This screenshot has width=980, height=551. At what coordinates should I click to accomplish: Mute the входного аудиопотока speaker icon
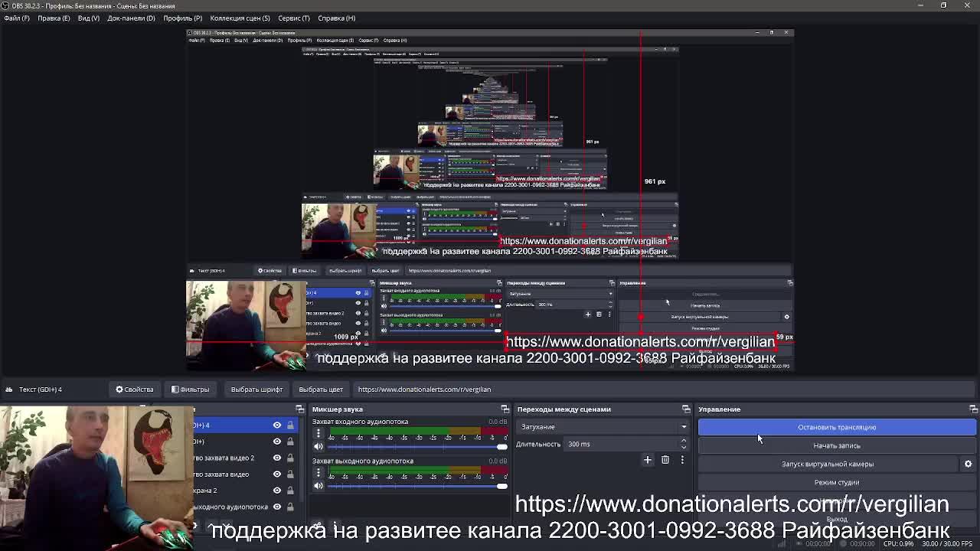pos(318,446)
